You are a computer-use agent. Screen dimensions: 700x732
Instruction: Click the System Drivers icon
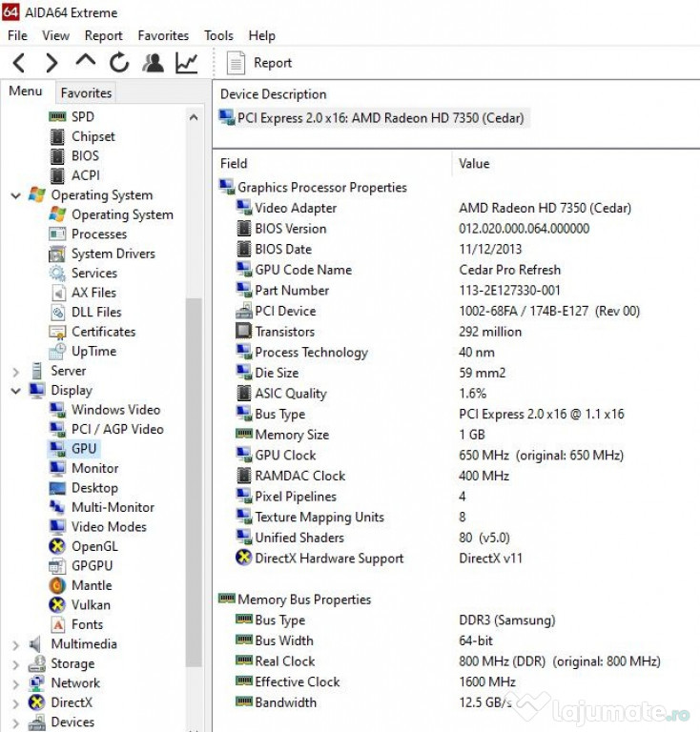57,254
